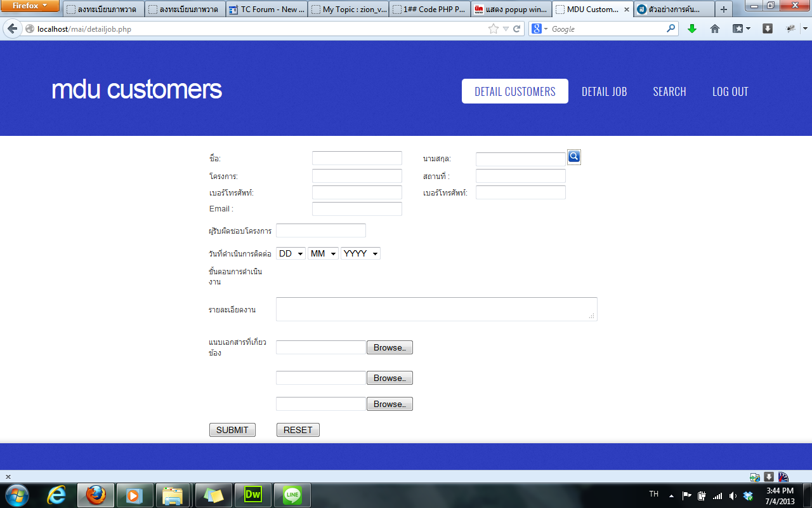Click the localhost/mai/detailjob.php address bar
The image size is (812, 508).
pyautogui.click(x=260, y=29)
